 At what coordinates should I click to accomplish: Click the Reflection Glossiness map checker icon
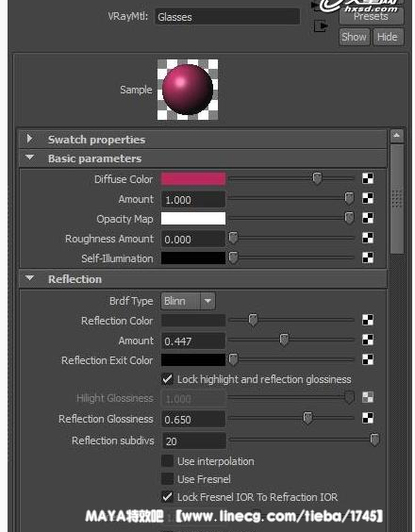point(368,419)
